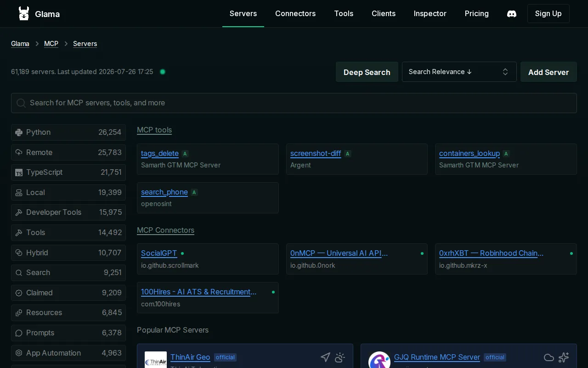Viewport: 588px width, 368px height.
Task: Click the GJQ Runtime cloud icon
Action: [x=549, y=357]
